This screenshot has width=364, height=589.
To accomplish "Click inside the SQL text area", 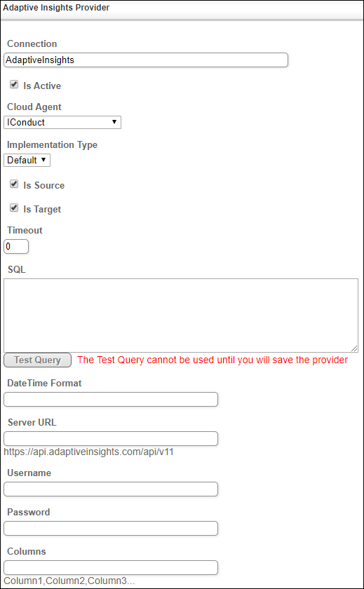I will 181,315.
